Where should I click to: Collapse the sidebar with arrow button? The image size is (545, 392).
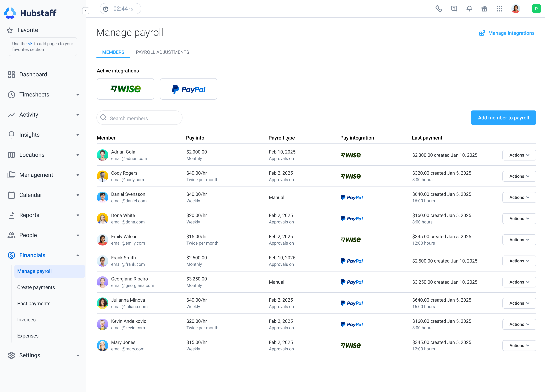(x=86, y=11)
